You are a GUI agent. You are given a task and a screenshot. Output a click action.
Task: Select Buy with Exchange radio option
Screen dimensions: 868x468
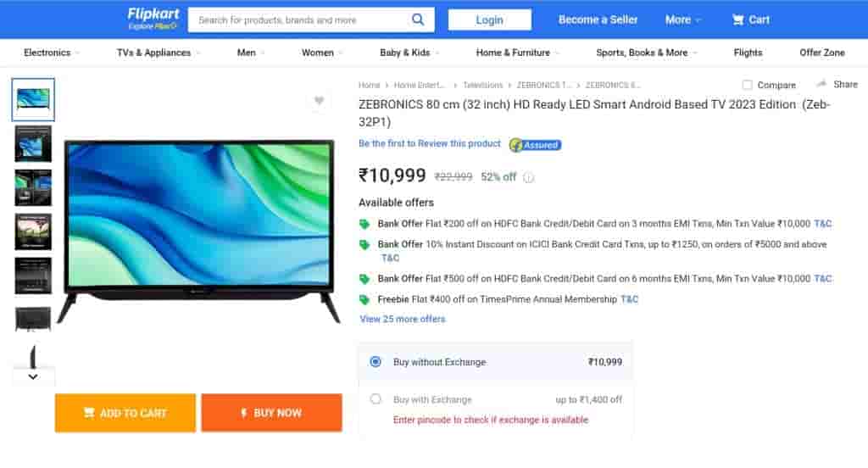pyautogui.click(x=376, y=398)
